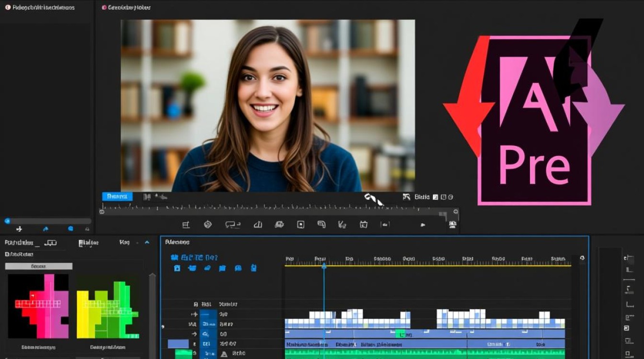The image size is (644, 359).
Task: Select the green audio clip on the bottom timeline track
Action: (x=425, y=354)
